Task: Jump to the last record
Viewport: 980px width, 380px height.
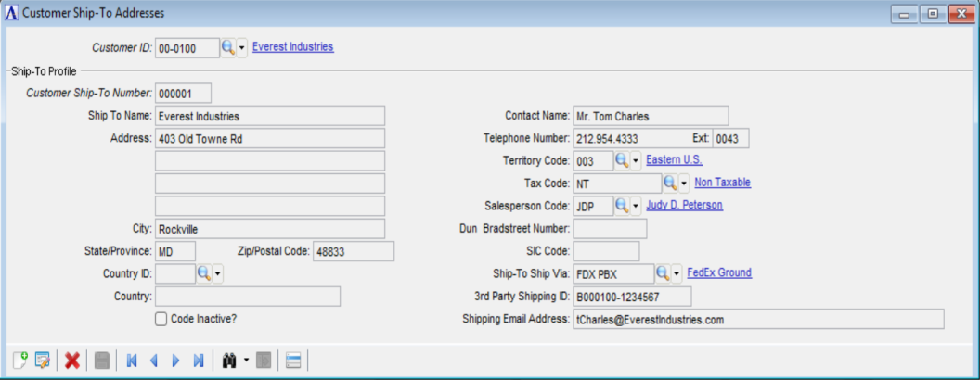Action: point(198,361)
